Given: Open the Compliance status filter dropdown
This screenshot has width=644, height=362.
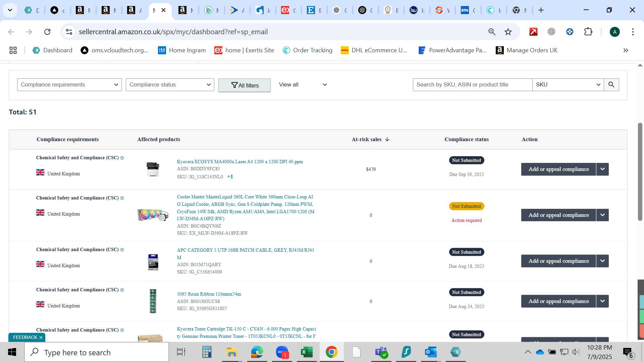Looking at the screenshot, I should coord(170,85).
